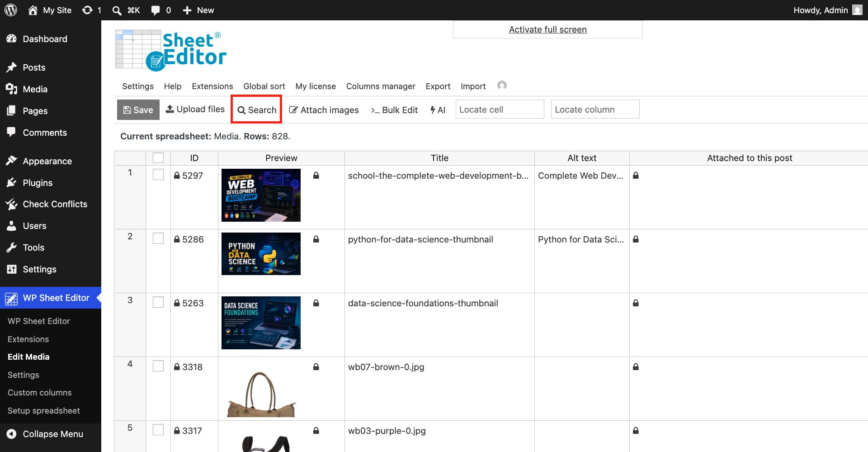The height and width of the screenshot is (452, 868).
Task: Click the Collapse Menu arrow icon
Action: 12,434
